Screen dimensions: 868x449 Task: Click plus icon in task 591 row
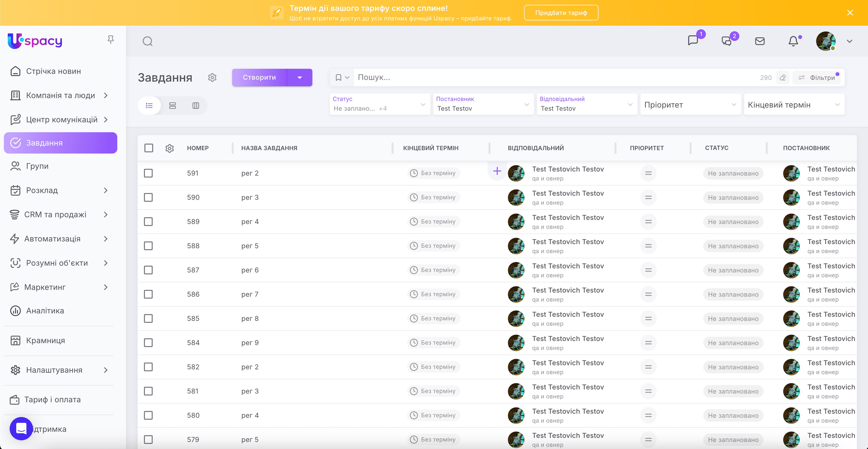click(x=497, y=171)
